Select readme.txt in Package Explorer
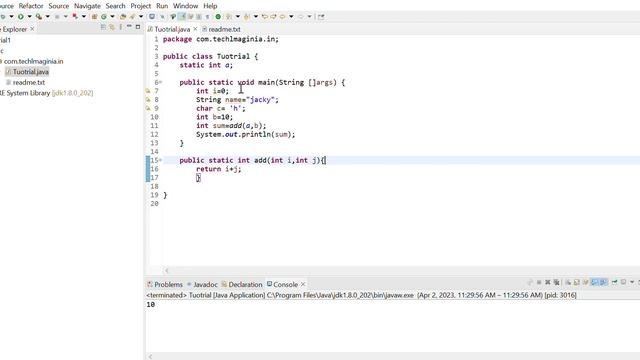Image resolution: width=640 pixels, height=360 pixels. coord(29,82)
